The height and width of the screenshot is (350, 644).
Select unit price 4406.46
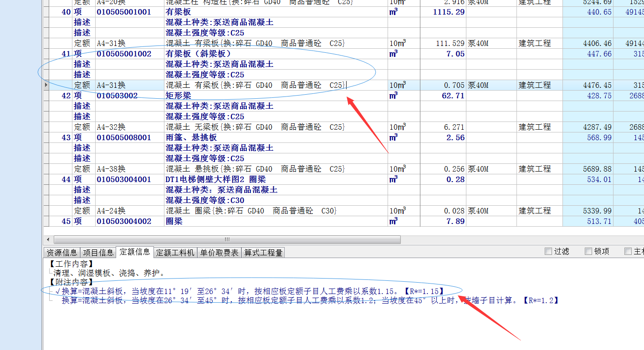click(597, 43)
